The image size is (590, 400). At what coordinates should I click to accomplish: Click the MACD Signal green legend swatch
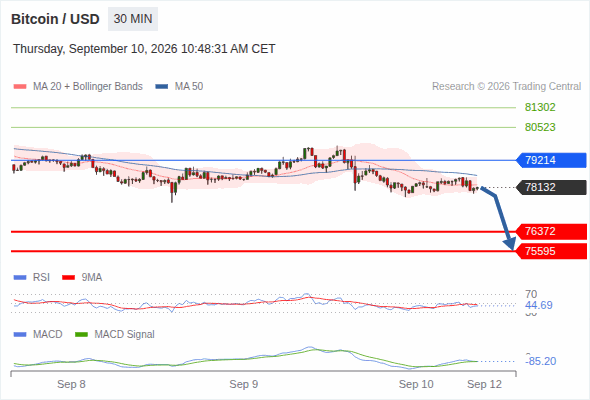81,335
